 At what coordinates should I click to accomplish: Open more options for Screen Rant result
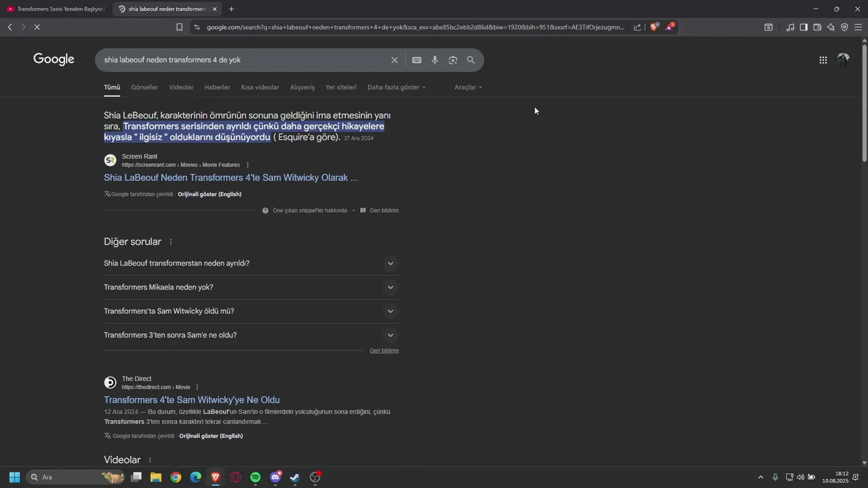tap(248, 165)
